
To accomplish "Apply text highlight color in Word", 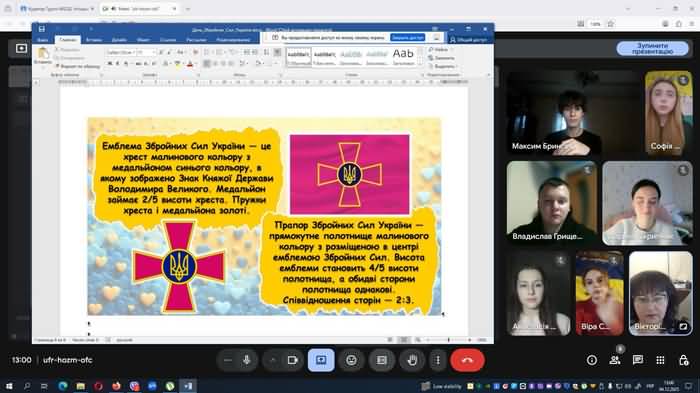I will pyautogui.click(x=178, y=64).
